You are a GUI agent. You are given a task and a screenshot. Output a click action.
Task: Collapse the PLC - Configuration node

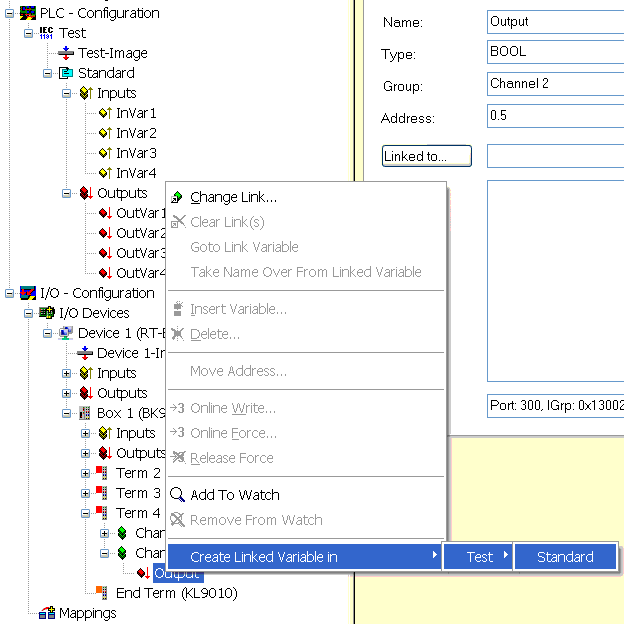point(9,14)
